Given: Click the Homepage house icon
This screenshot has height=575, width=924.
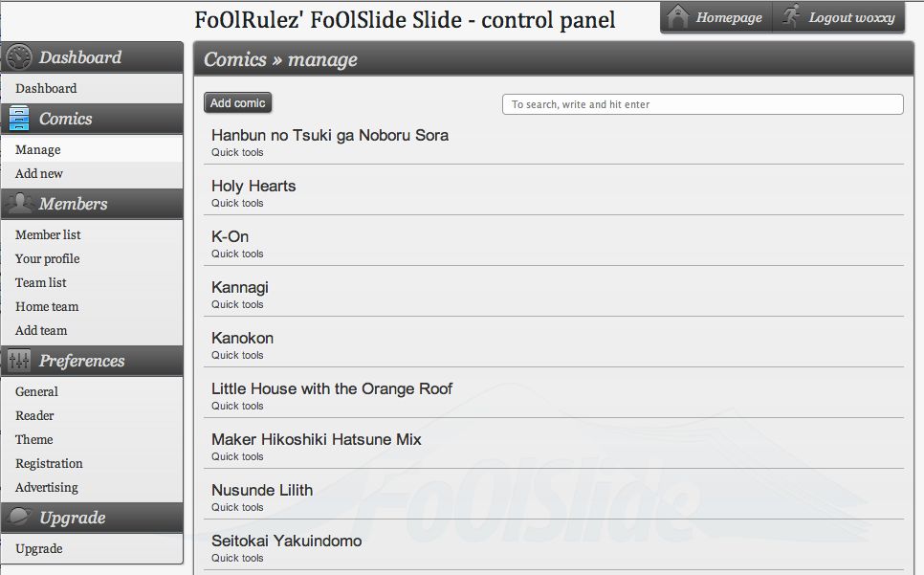Looking at the screenshot, I should click(x=679, y=16).
